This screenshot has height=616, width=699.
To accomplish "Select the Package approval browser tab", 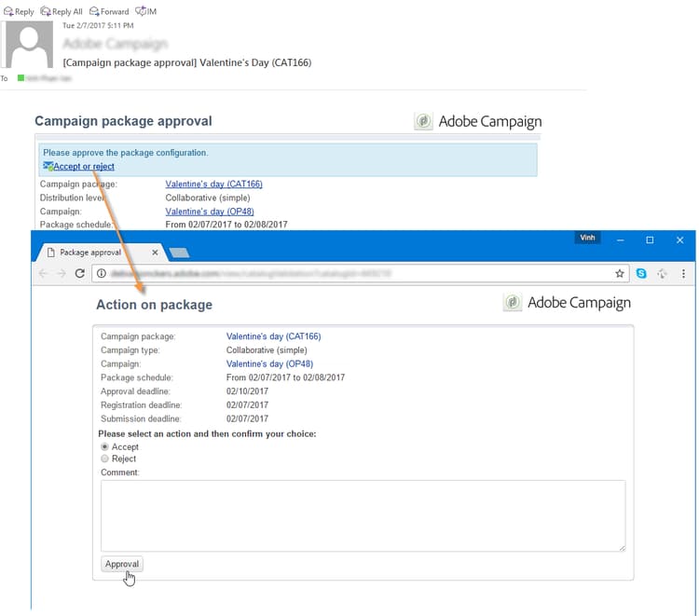I will tap(90, 253).
